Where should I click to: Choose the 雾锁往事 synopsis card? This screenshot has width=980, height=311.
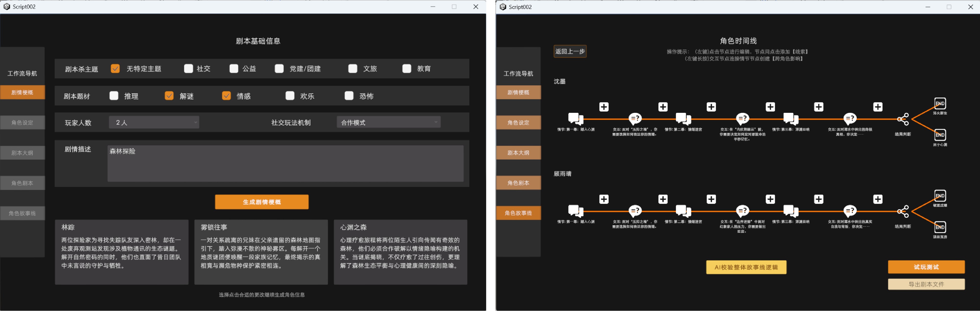coord(261,252)
